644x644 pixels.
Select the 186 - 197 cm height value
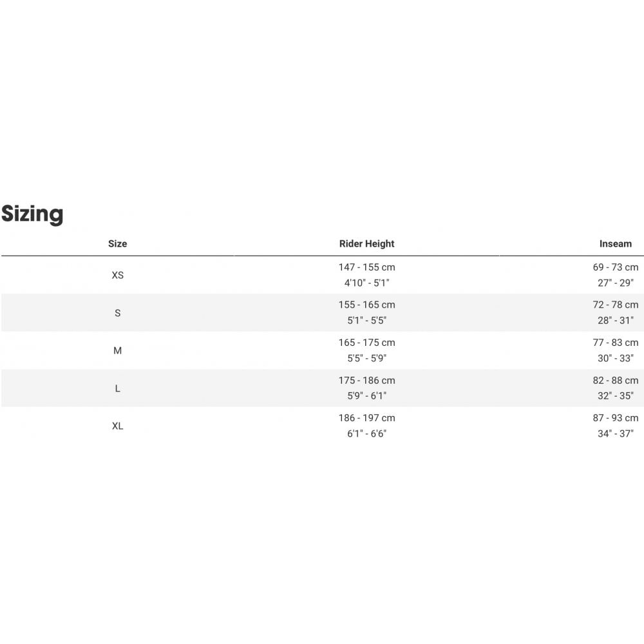pyautogui.click(x=367, y=418)
